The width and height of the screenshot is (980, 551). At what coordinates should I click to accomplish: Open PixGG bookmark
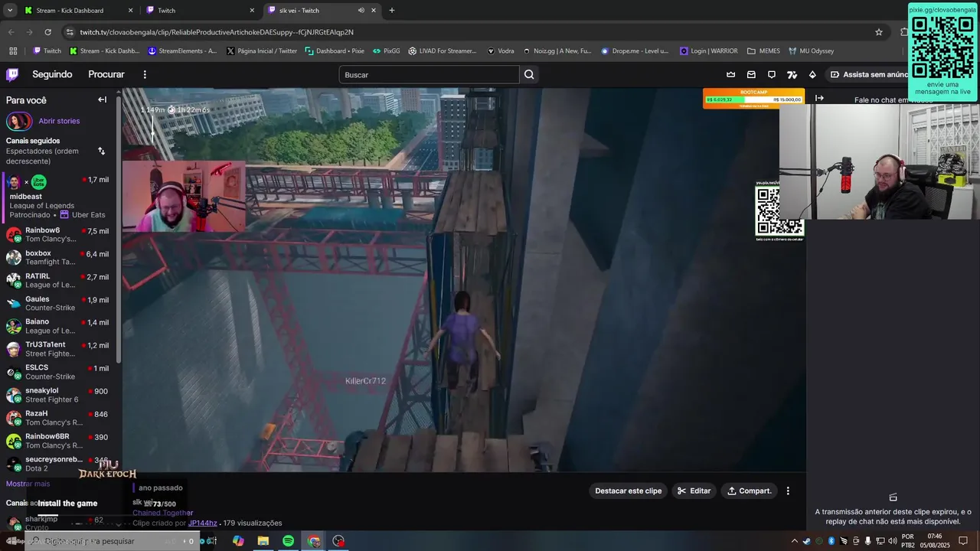(387, 51)
